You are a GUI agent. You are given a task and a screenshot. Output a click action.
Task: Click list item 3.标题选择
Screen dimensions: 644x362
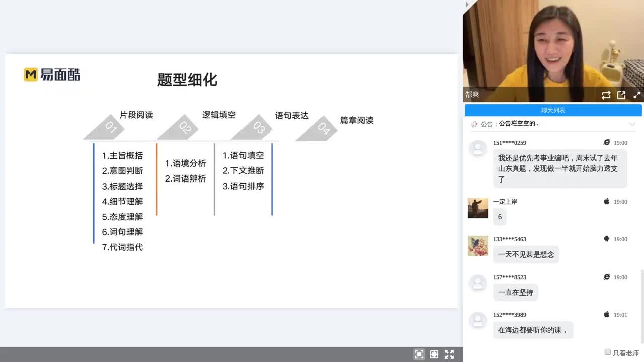(122, 186)
